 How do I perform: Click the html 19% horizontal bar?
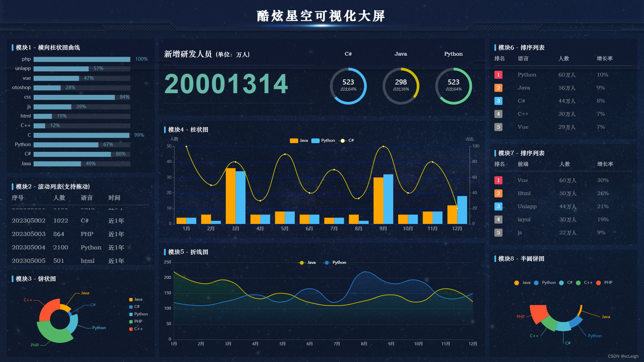(43, 116)
